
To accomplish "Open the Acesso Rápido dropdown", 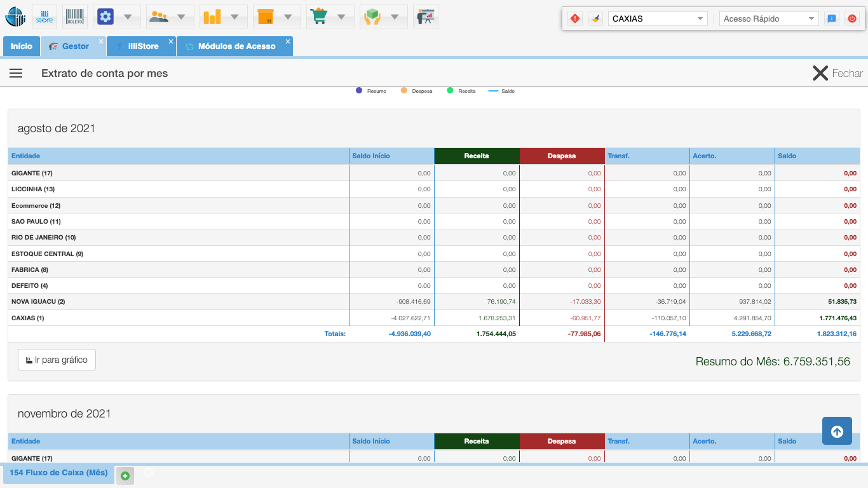I will click(769, 18).
